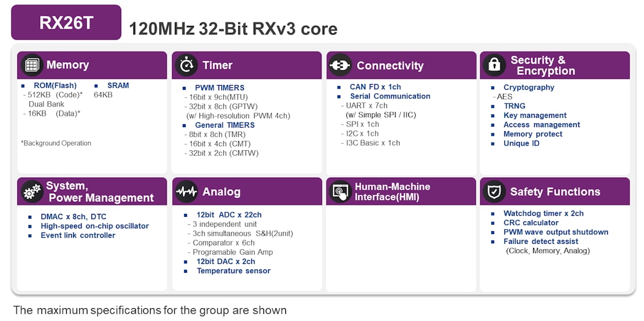Click the System, Power Management header text

[x=100, y=192]
